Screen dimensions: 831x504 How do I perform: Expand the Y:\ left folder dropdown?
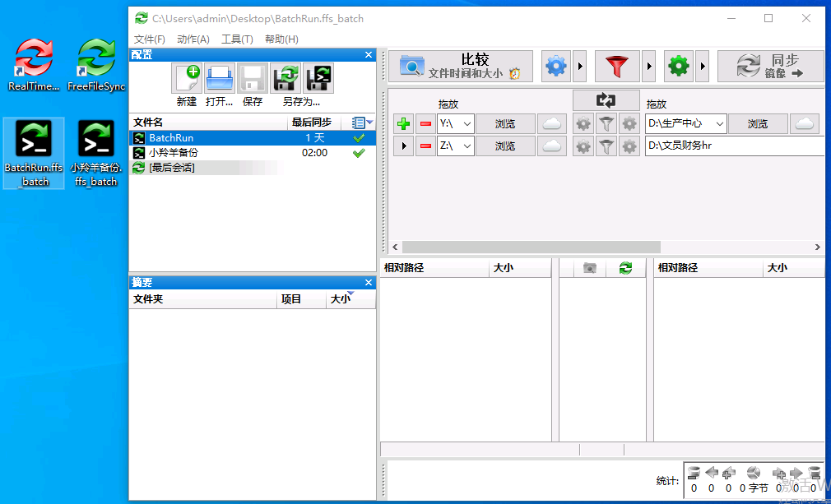tap(467, 124)
